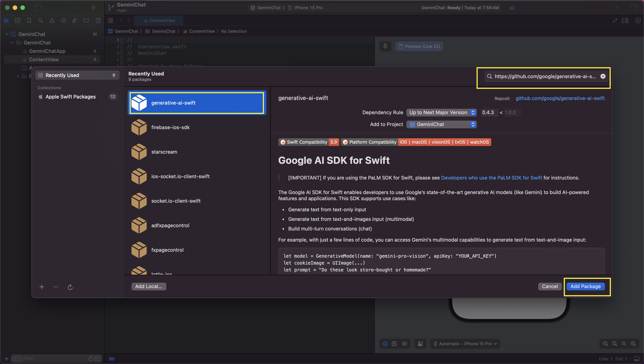Click the Add Package button
The height and width of the screenshot is (364, 644).
click(x=585, y=286)
